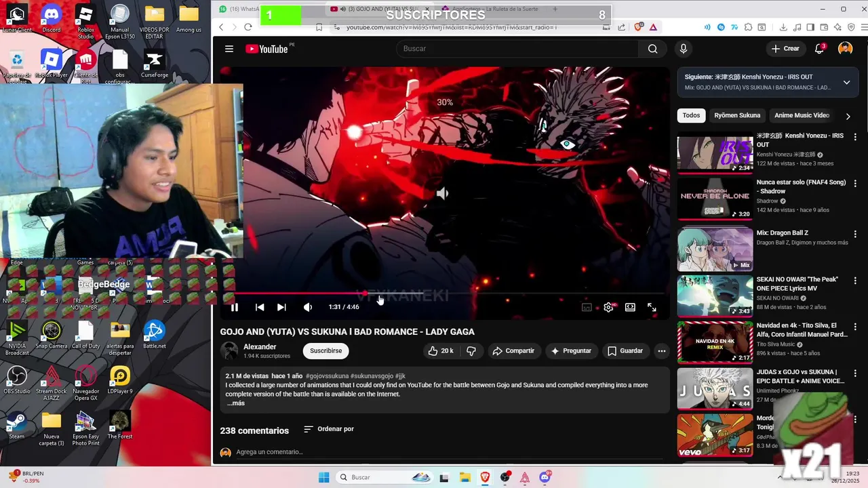Toggle subtitles on the video player
Viewport: 868px width, 488px height.
[587, 307]
